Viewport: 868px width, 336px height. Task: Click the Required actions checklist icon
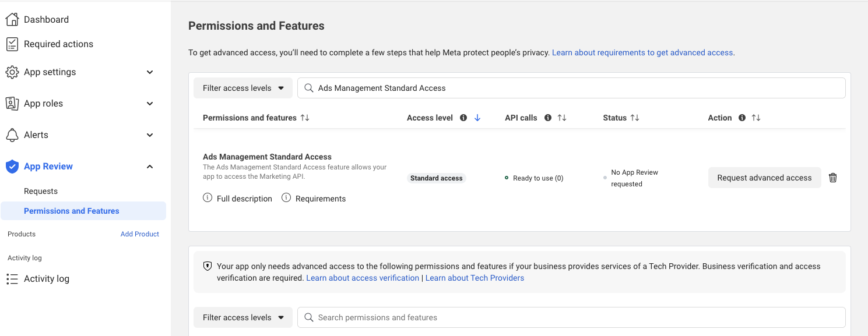[12, 44]
